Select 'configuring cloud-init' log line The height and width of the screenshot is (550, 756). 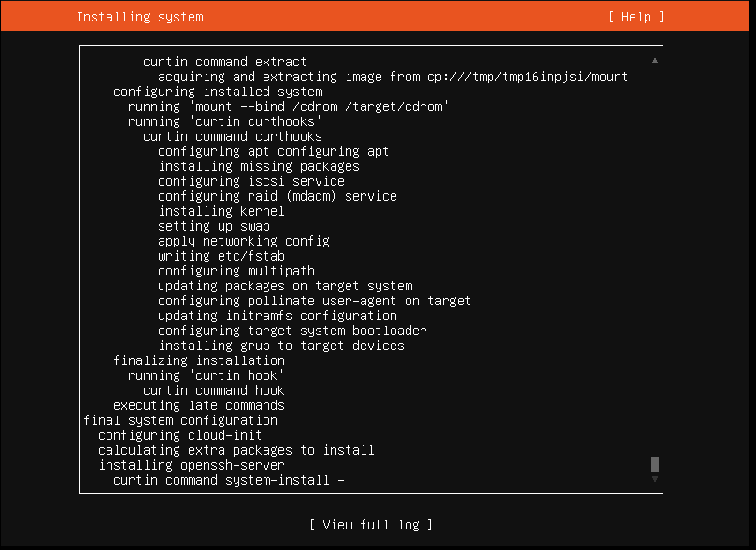(x=179, y=435)
